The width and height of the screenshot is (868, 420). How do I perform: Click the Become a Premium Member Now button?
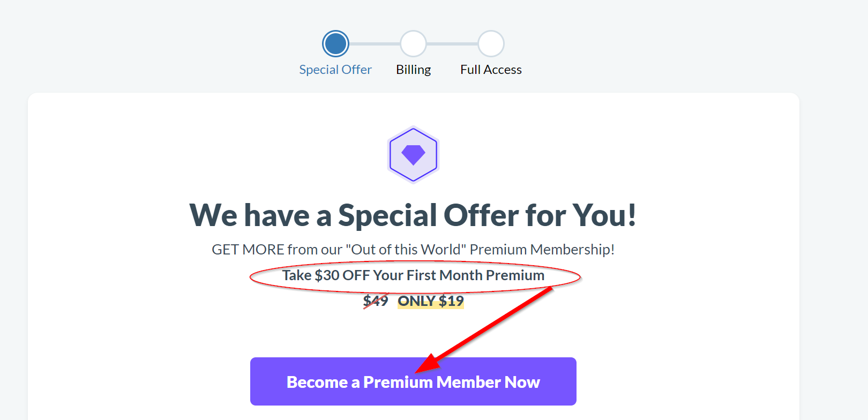coord(413,381)
